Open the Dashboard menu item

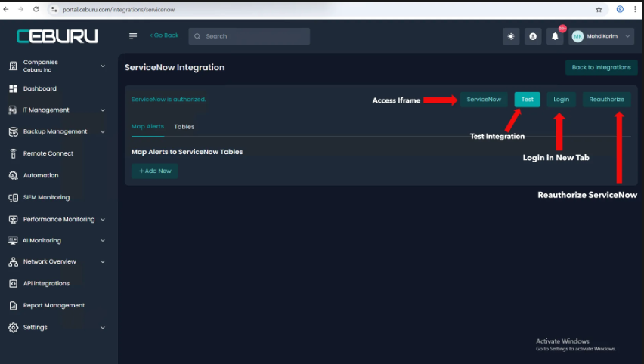(40, 88)
